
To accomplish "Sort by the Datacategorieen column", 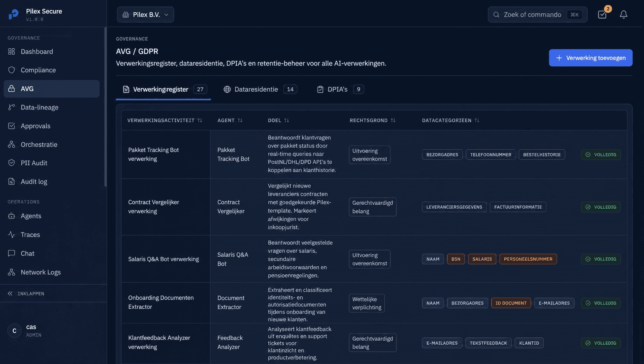I will point(451,120).
